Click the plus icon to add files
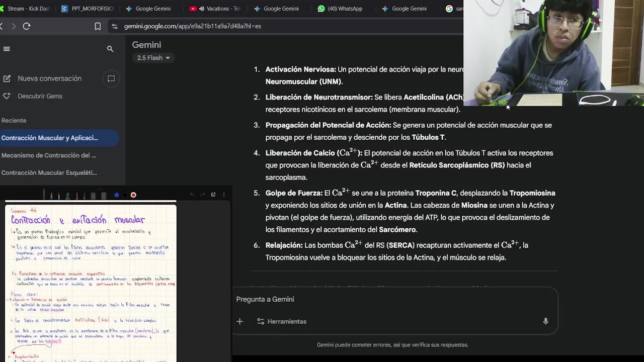This screenshot has width=644, height=362. (240, 321)
